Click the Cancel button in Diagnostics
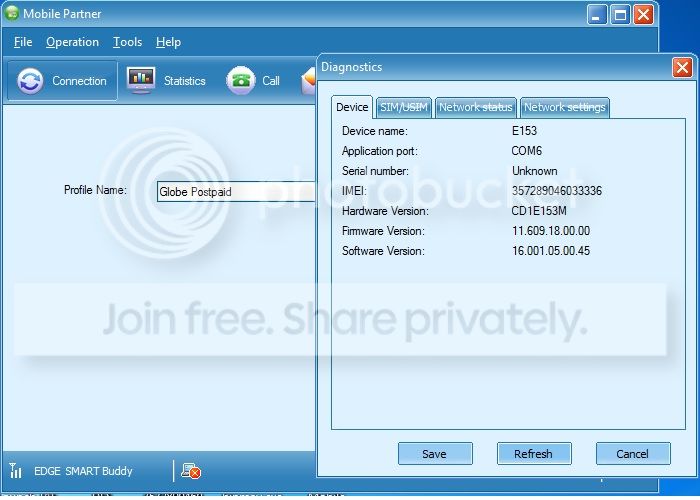This screenshot has height=500, width=700. tap(633, 454)
